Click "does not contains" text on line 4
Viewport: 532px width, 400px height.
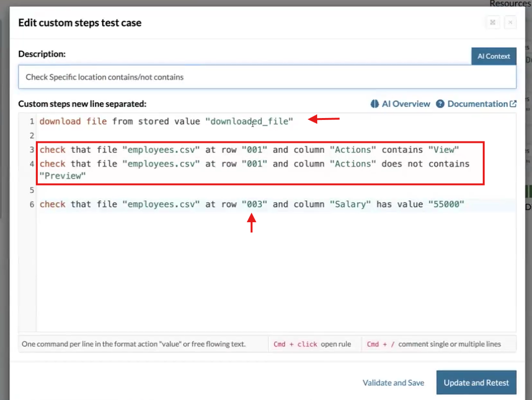[425, 164]
